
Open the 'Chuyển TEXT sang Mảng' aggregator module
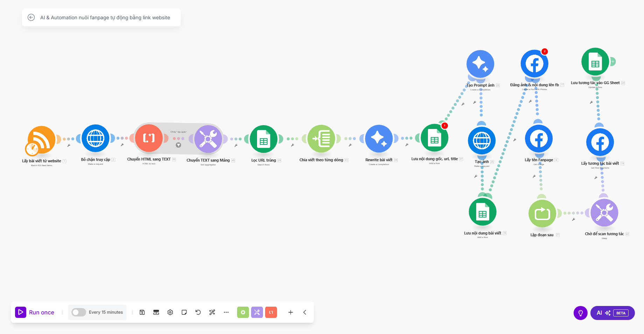[208, 139]
